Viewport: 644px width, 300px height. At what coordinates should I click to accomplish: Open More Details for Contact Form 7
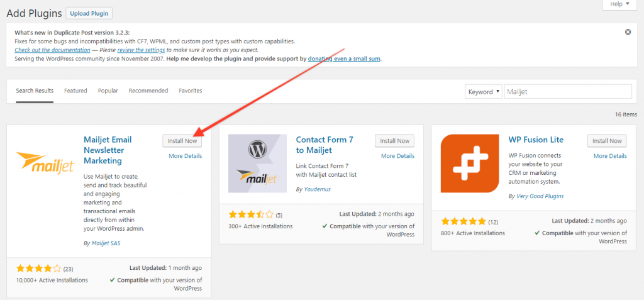pos(397,156)
